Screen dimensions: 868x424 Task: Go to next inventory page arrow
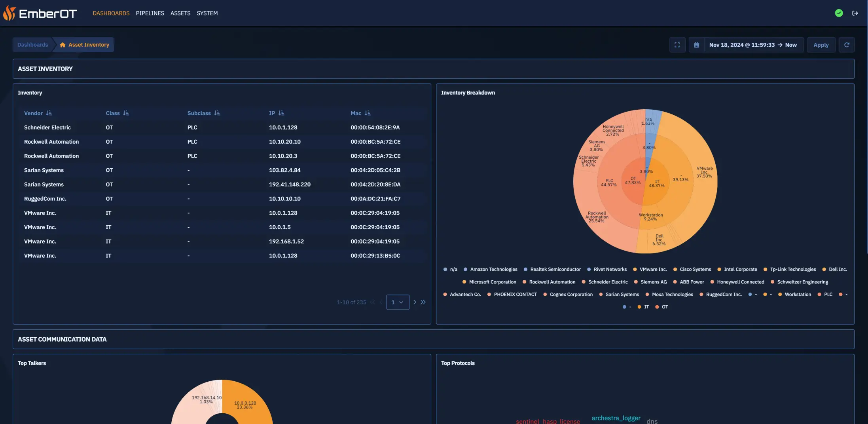[415, 302]
